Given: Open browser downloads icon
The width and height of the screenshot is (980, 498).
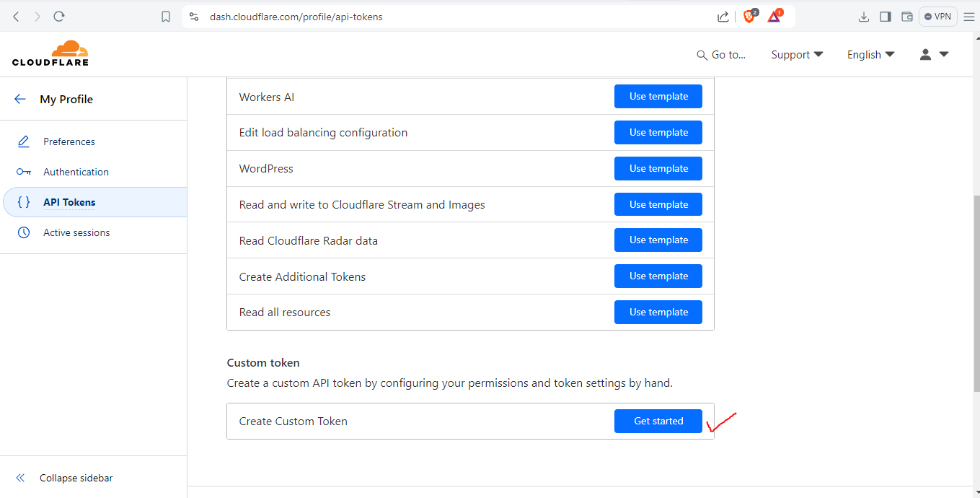Looking at the screenshot, I should [x=864, y=17].
